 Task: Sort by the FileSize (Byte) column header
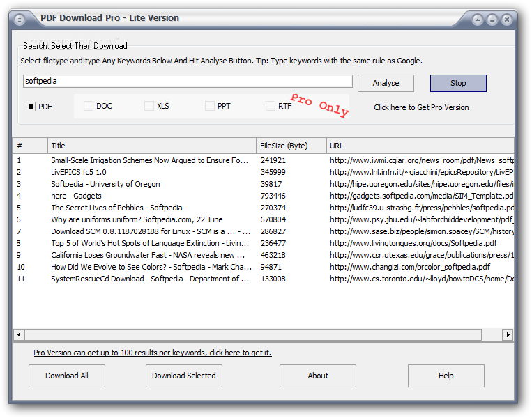291,146
